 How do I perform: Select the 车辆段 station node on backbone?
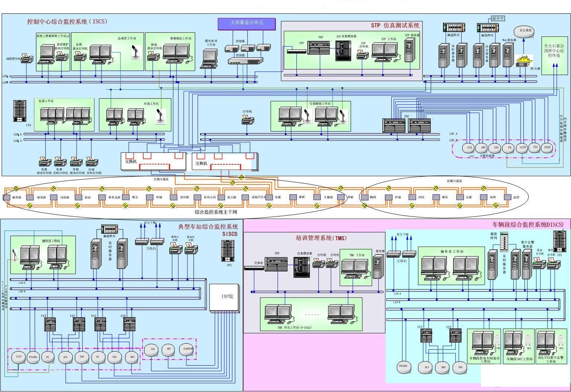[x=327, y=197]
